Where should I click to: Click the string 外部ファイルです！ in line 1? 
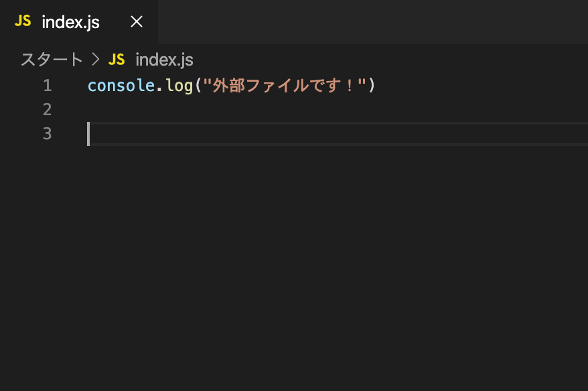[284, 86]
